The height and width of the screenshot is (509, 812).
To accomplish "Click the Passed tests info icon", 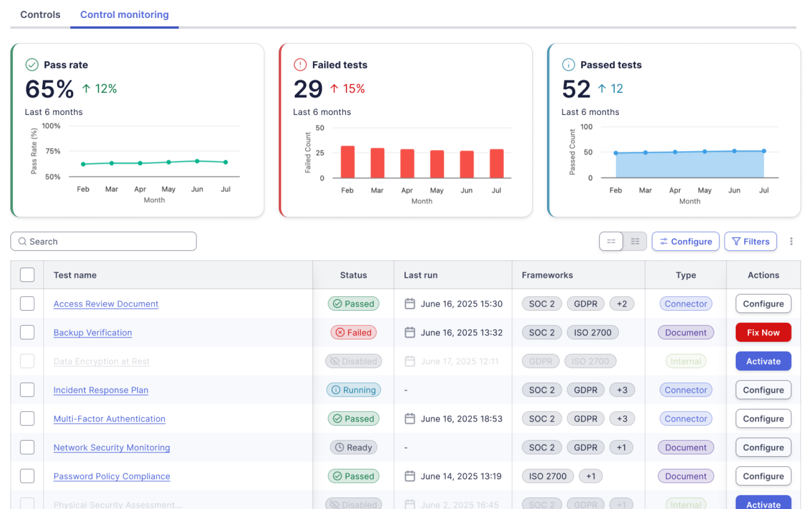I will (x=568, y=64).
